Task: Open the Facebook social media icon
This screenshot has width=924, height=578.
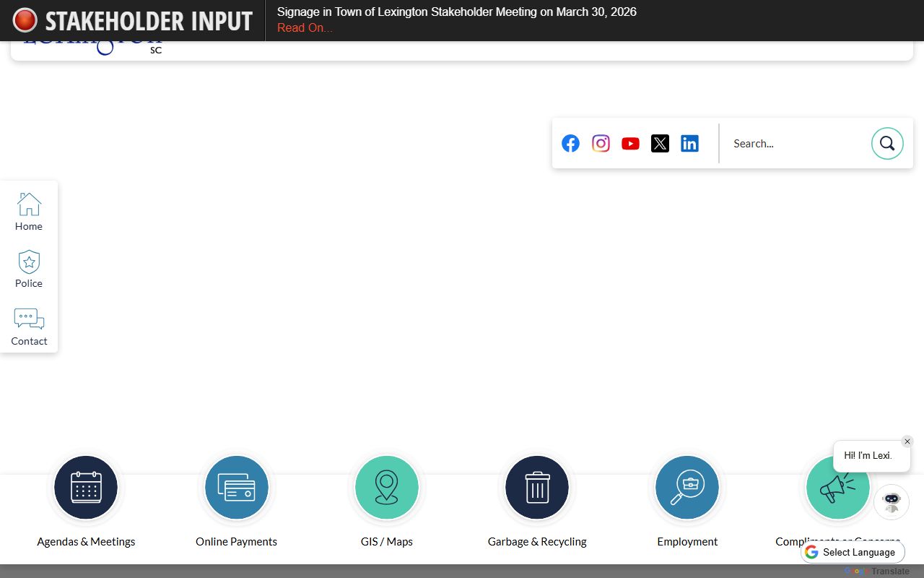Action: tap(570, 143)
